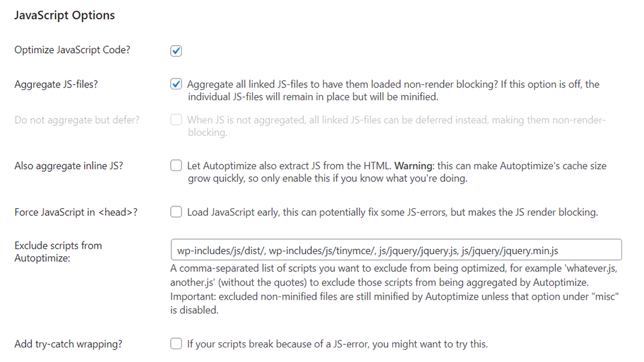The image size is (644, 362).
Task: Uncheck the Optimize JavaScript Code checkbox
Action: [176, 51]
